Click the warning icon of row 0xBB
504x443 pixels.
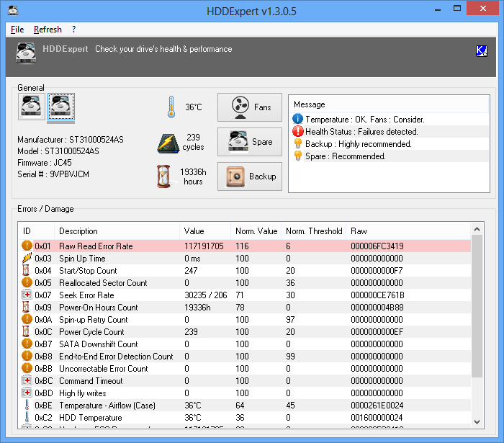pyautogui.click(x=27, y=368)
